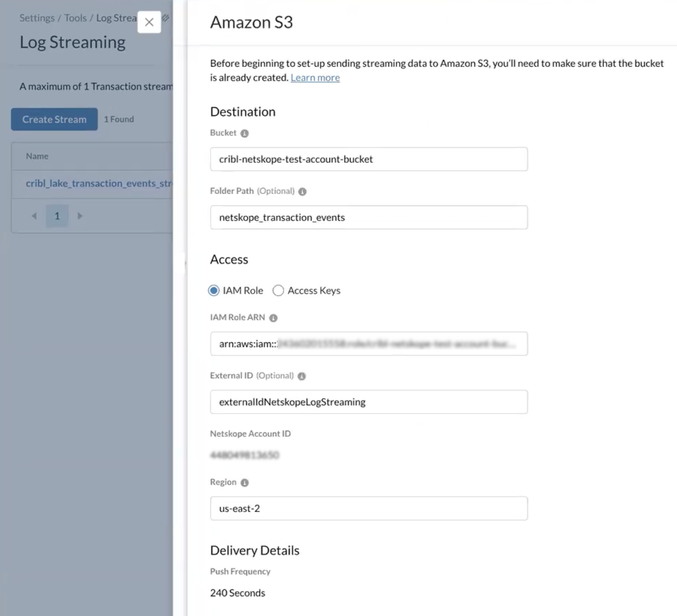The height and width of the screenshot is (616, 677).
Task: Click the Log Streaming page heading
Action: point(73,42)
